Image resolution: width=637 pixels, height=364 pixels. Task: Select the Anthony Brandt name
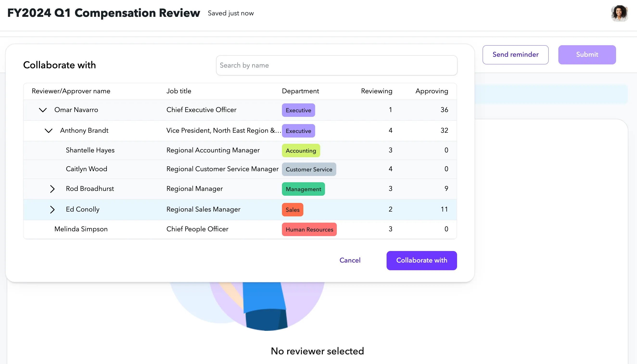point(84,131)
